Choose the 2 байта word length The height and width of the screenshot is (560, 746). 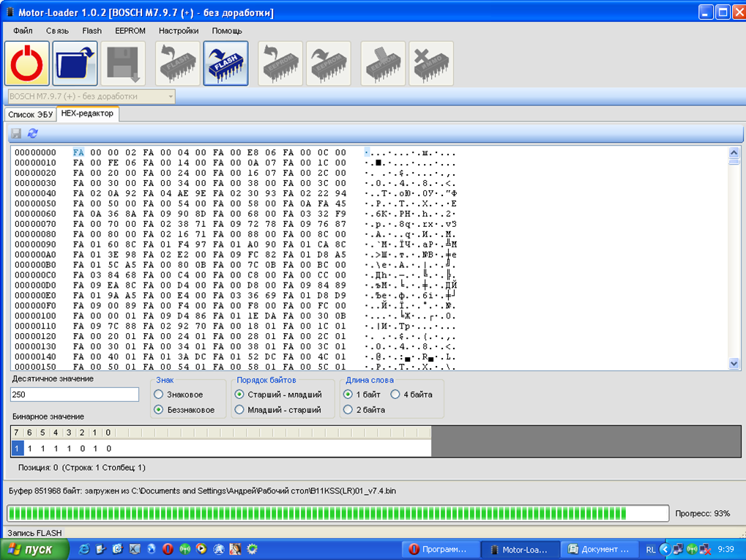pos(348,410)
